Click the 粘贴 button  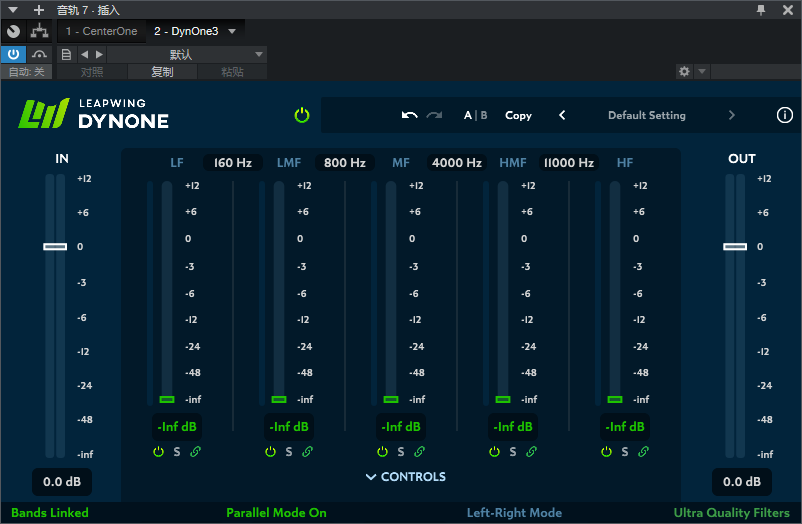[232, 72]
